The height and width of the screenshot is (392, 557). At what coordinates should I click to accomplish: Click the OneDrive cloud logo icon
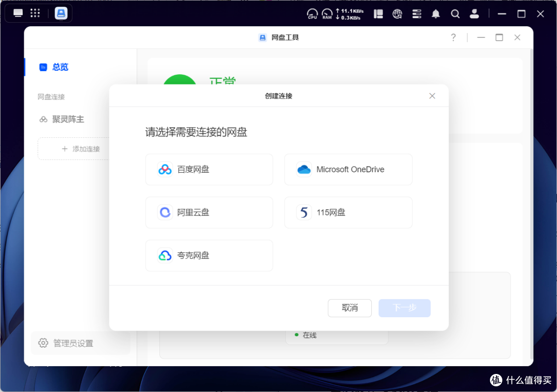304,170
